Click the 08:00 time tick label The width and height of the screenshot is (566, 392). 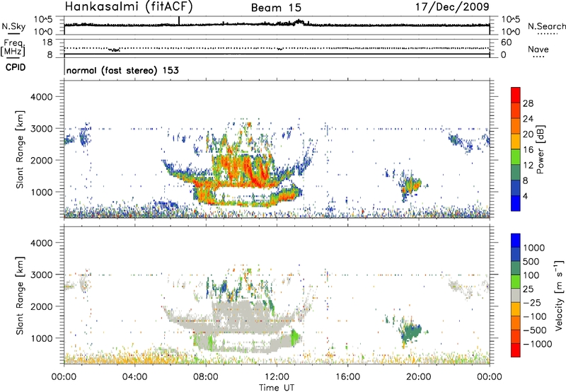tap(206, 377)
